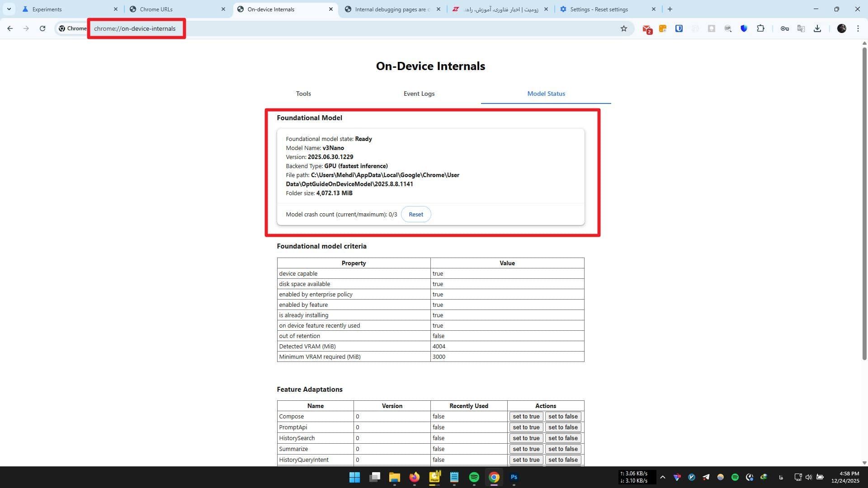The width and height of the screenshot is (868, 488).
Task: Open the Bitwarden extension icon
Action: [679, 28]
